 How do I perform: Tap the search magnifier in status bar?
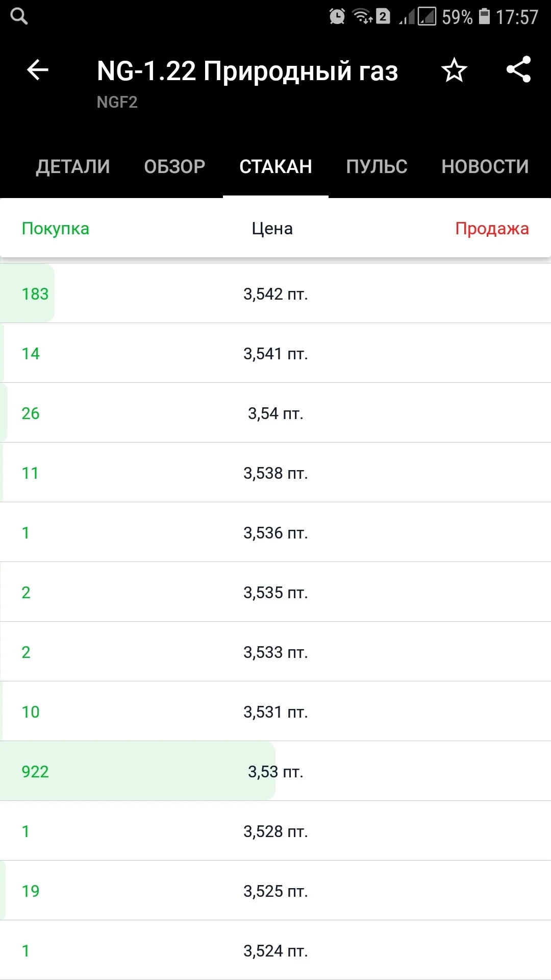19,16
